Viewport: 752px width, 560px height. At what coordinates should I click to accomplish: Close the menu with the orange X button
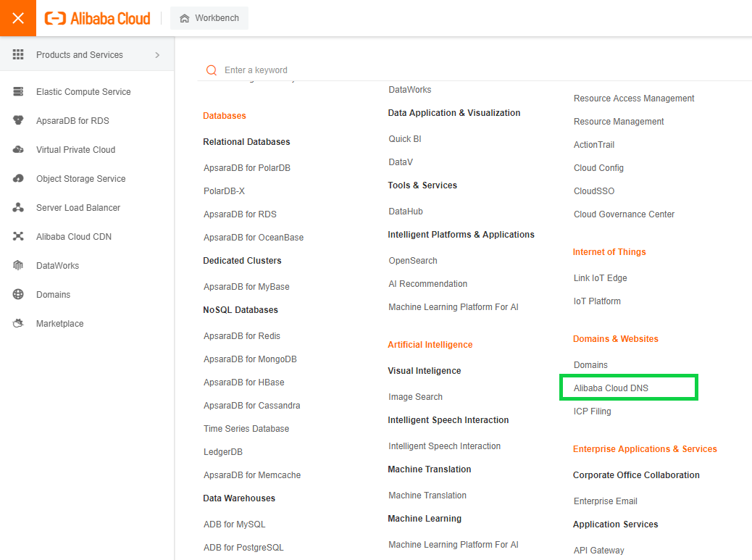point(18,18)
